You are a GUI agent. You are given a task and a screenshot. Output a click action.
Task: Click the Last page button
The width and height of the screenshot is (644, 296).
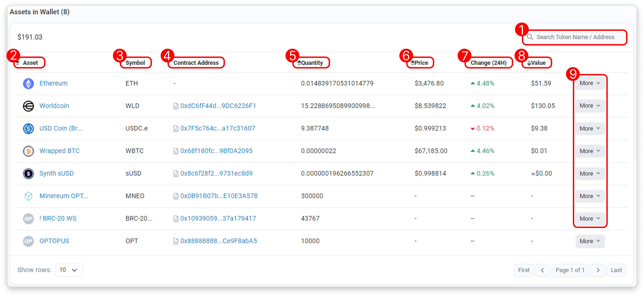(616, 270)
